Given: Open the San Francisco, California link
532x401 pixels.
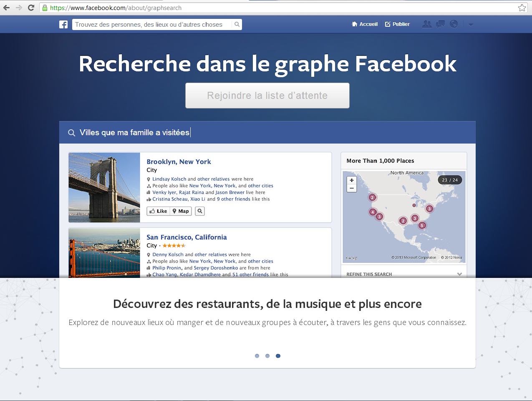Looking at the screenshot, I should [x=187, y=237].
